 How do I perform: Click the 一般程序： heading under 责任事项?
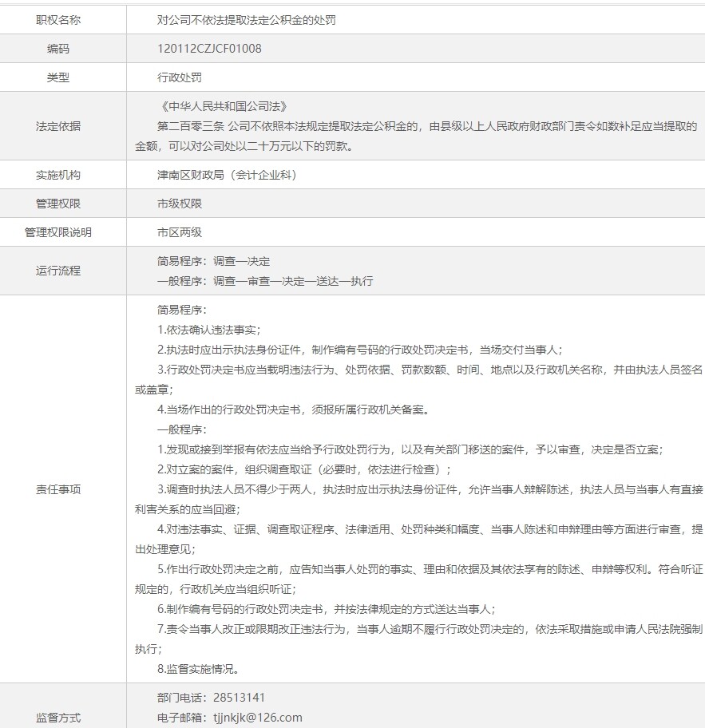[181, 430]
